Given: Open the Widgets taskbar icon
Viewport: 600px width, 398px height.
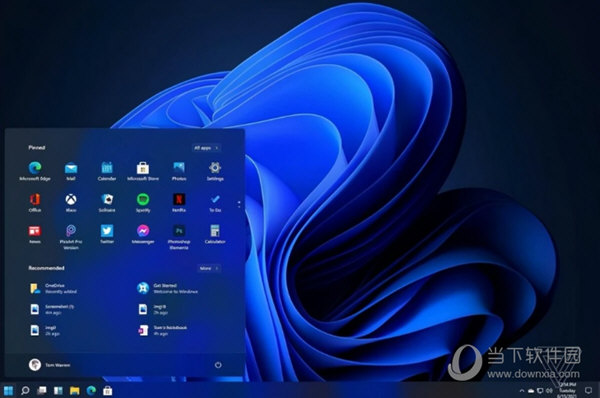Looking at the screenshot, I should [x=58, y=390].
